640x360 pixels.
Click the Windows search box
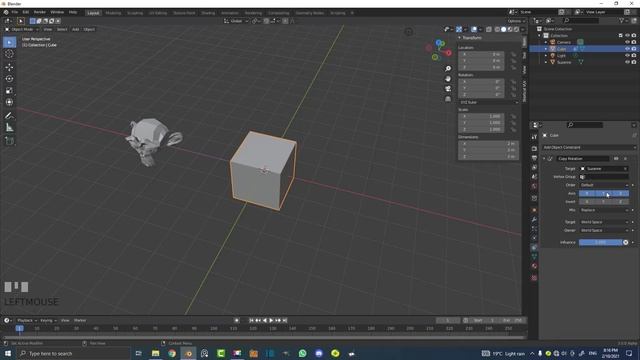[73, 353]
